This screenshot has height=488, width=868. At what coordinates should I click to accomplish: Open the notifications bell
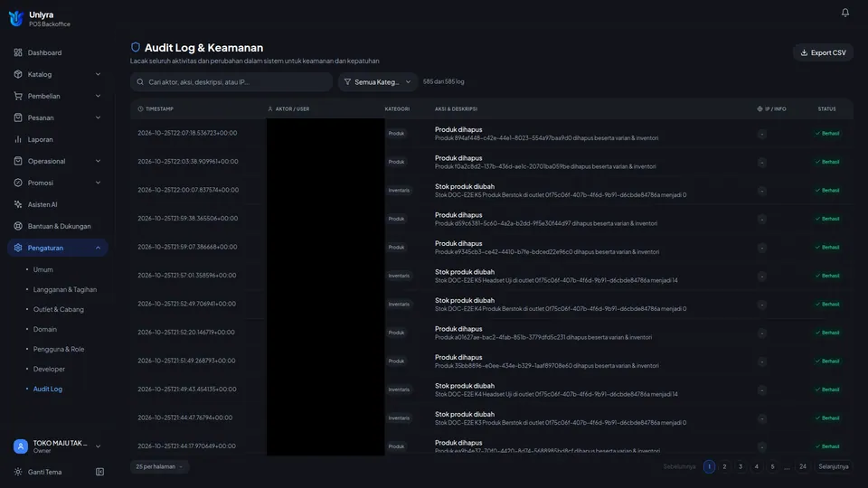click(x=844, y=12)
